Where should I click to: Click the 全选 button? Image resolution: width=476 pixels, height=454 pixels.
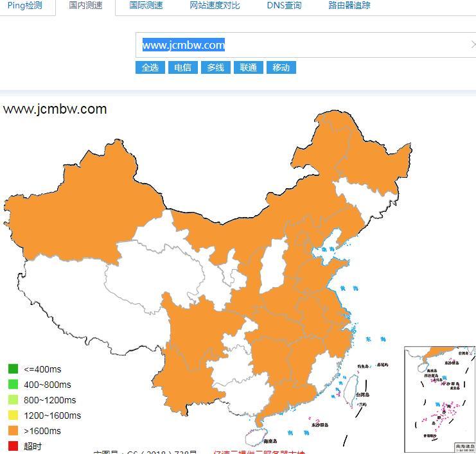[x=150, y=67]
